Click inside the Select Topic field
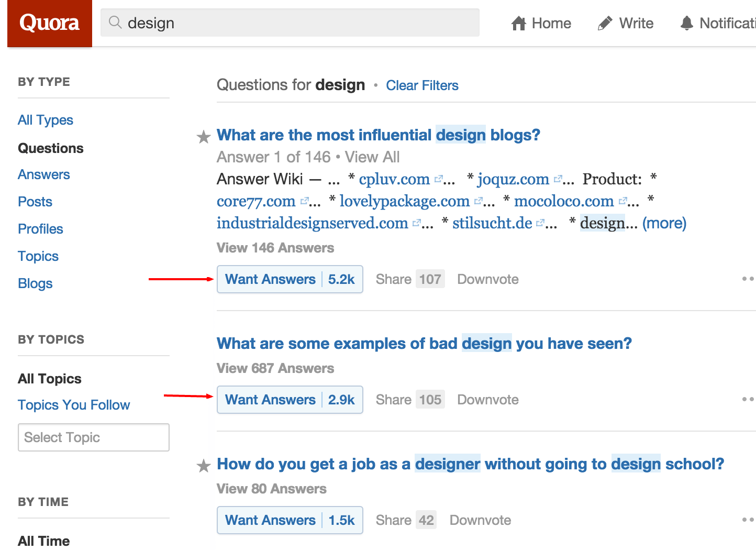 [x=93, y=437]
